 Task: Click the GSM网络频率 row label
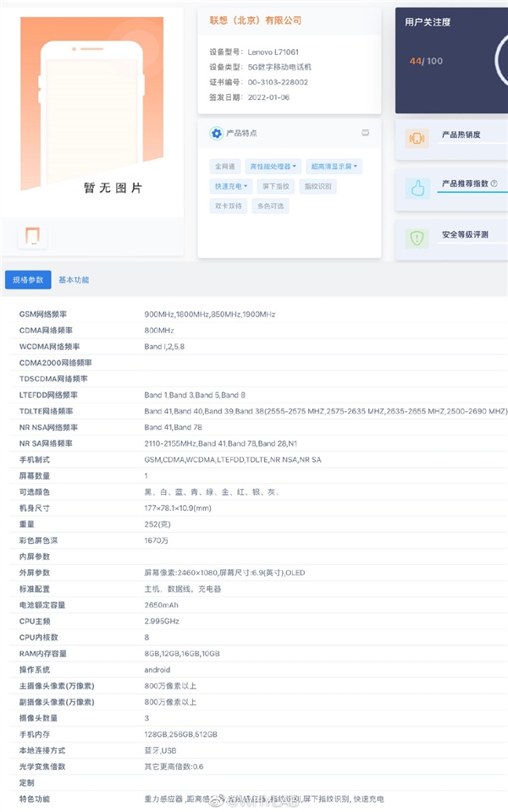pyautogui.click(x=43, y=315)
